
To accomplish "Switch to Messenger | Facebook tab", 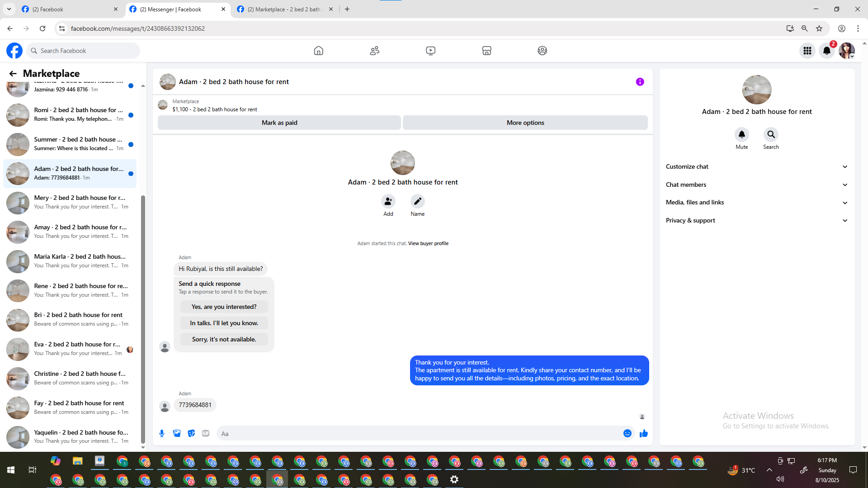I will click(x=177, y=9).
